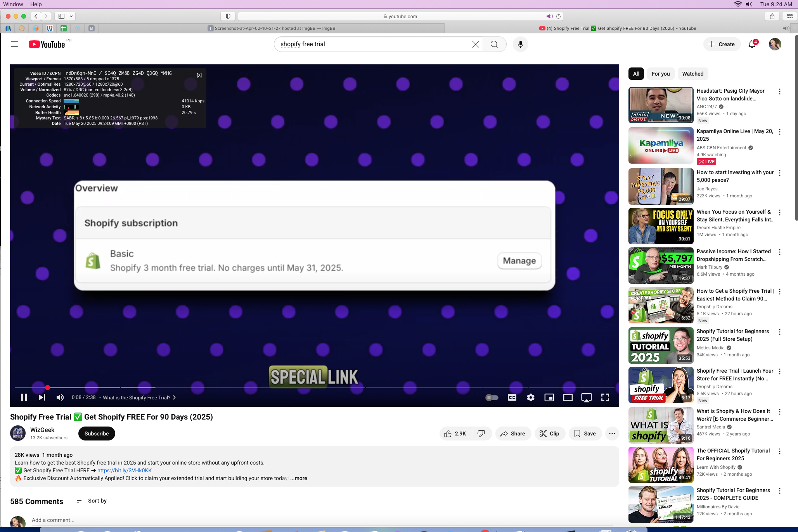Open options for Kapamilya Online Live video
798x532 pixels.
[780, 132]
